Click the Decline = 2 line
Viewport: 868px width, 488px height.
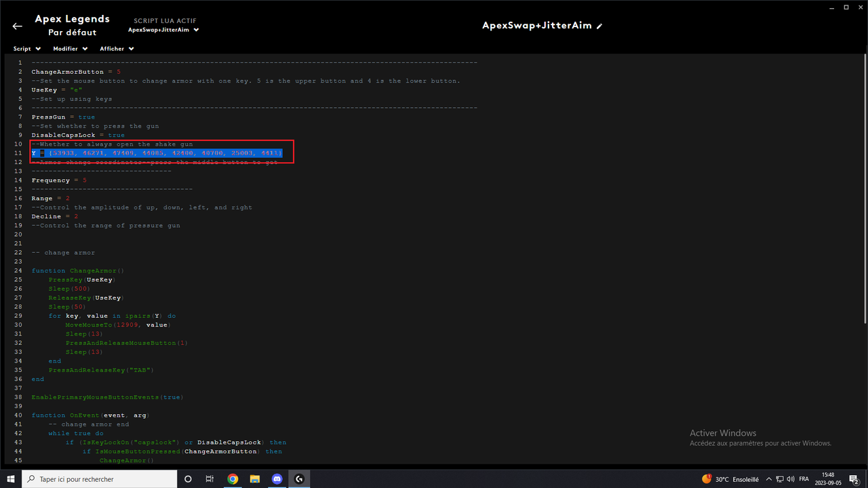pos(55,217)
